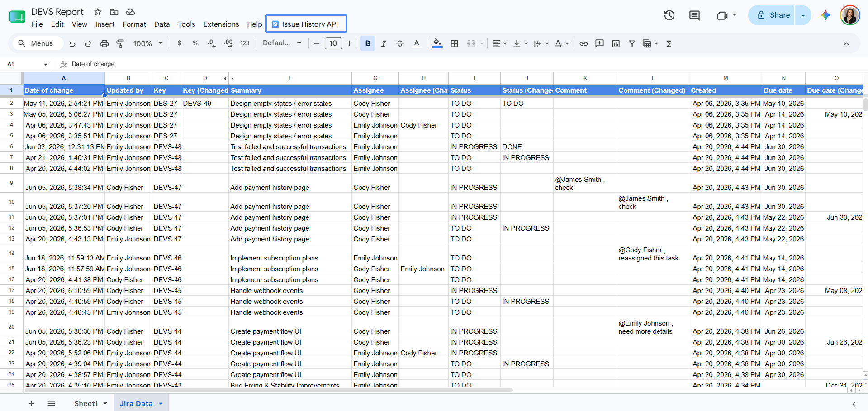Toggle Bold formatting
Viewport: 868px width, 411px height.
368,43
